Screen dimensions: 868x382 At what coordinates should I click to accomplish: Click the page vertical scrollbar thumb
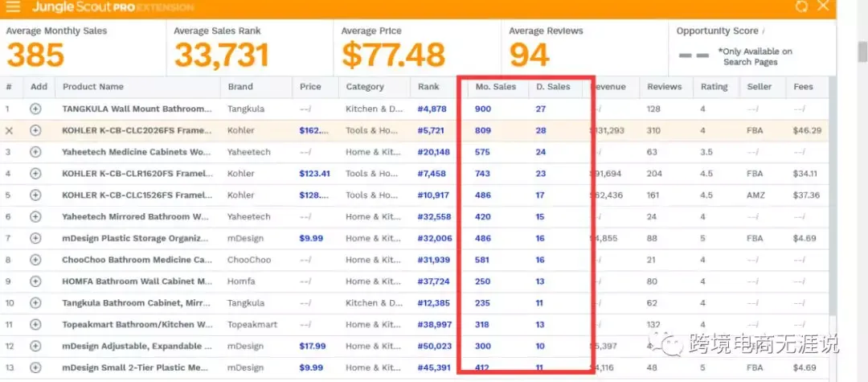tap(862, 52)
